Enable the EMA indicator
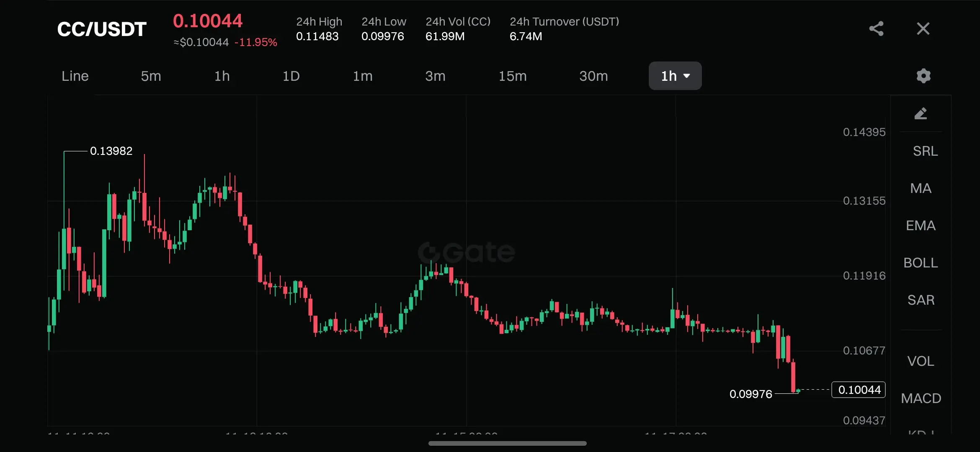 pyautogui.click(x=921, y=225)
